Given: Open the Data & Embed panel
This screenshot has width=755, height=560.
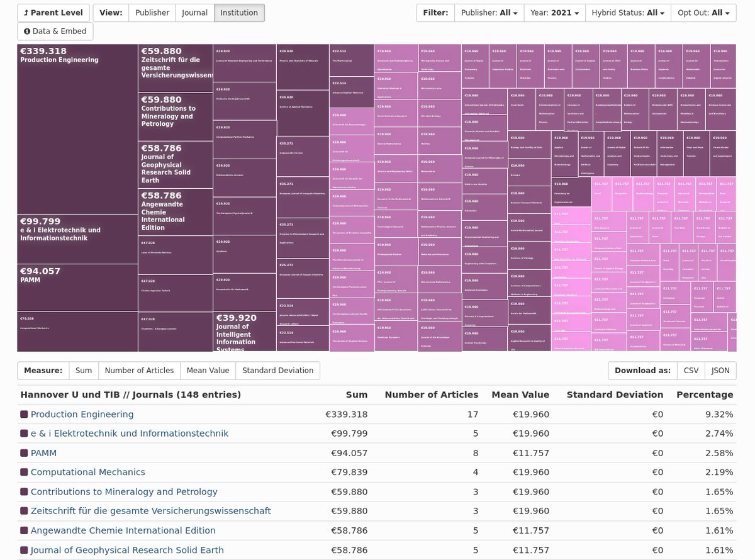Looking at the screenshot, I should [x=55, y=31].
